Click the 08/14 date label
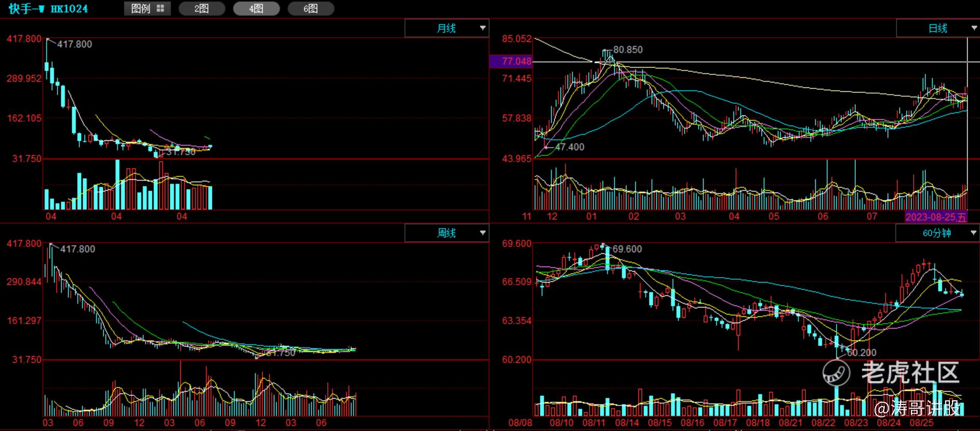The height and width of the screenshot is (431, 980). tap(627, 423)
